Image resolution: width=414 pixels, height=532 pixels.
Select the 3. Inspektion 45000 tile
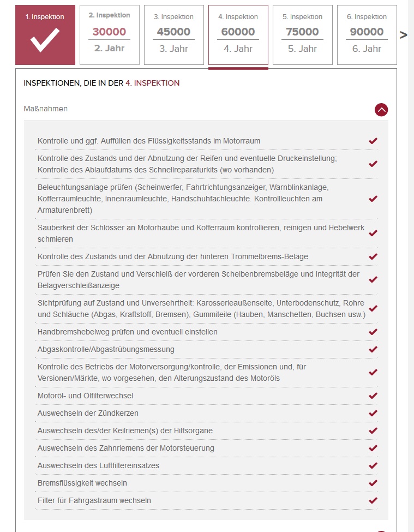[x=174, y=35]
